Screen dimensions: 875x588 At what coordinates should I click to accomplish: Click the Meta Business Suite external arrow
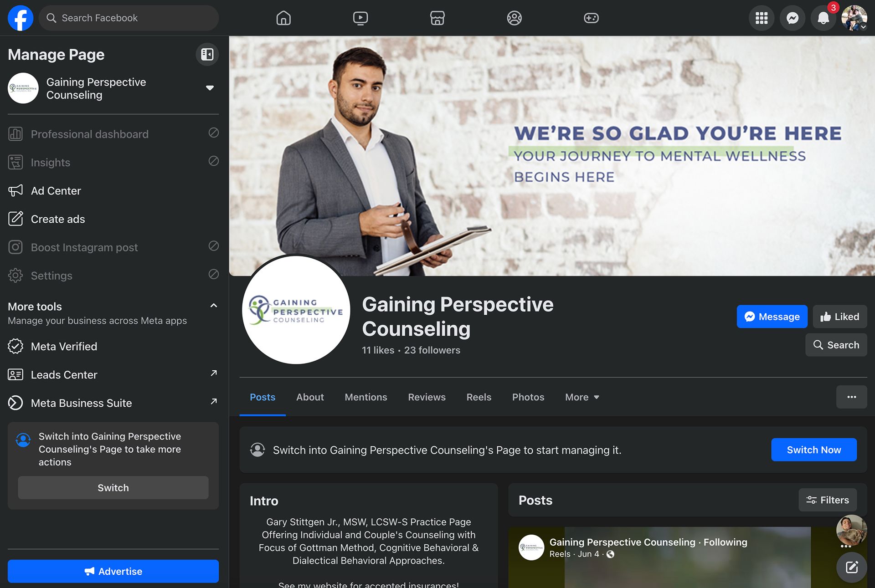pos(214,402)
